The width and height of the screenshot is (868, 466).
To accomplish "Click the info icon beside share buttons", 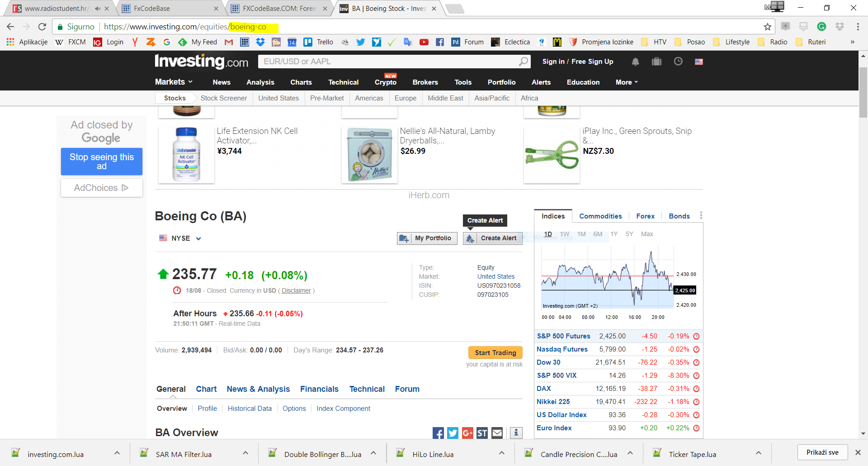I will click(516, 433).
